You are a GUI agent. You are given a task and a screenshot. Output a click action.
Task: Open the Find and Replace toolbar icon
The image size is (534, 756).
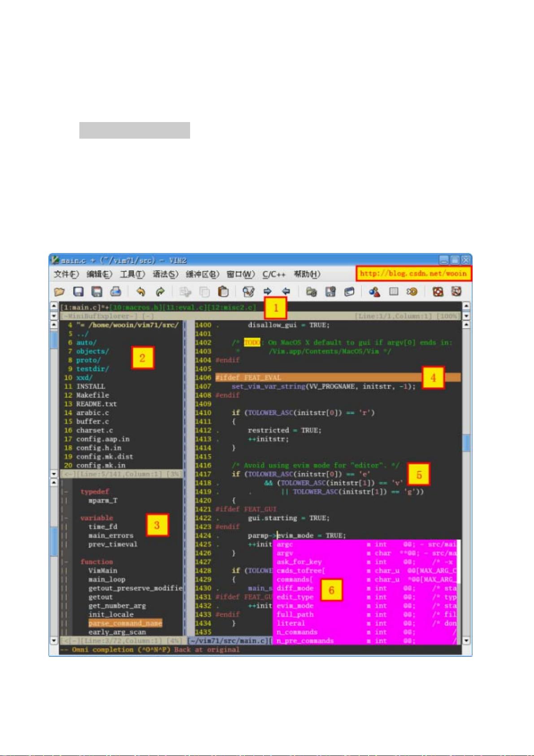(248, 292)
